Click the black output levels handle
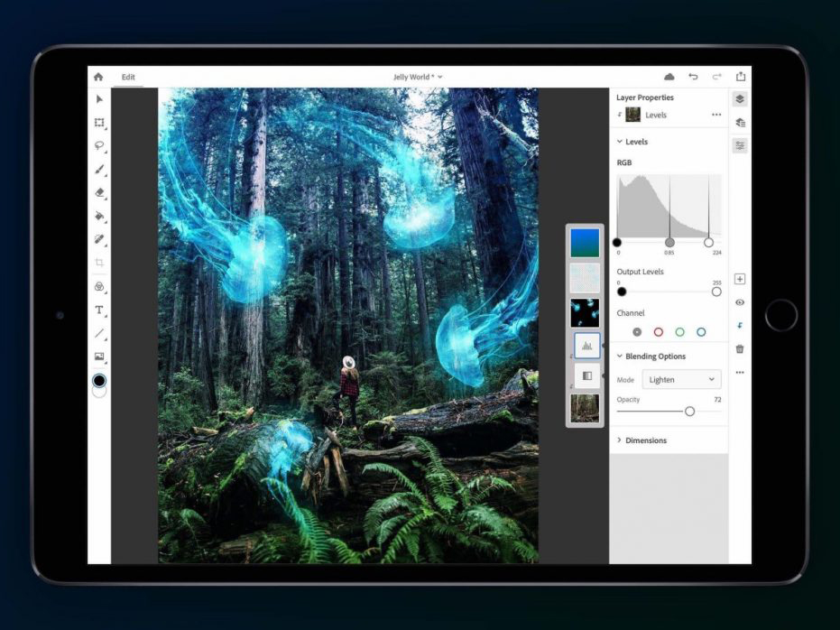 click(622, 292)
